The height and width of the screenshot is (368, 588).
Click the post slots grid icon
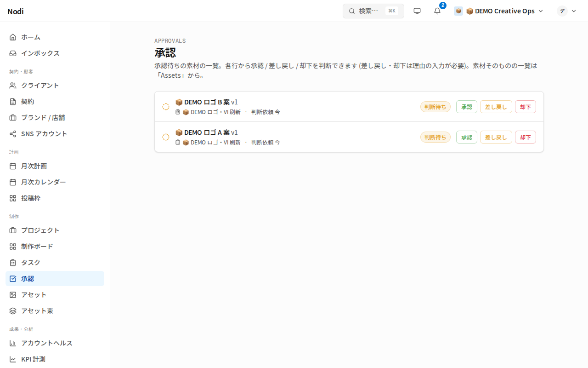point(13,198)
